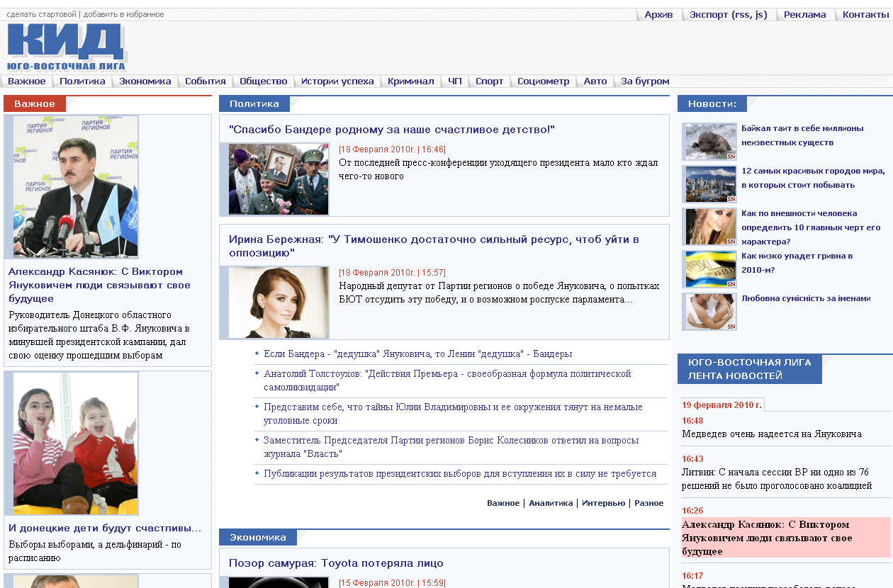Open the Архив top link
Viewport: 893px width, 588px height.
[x=658, y=15]
